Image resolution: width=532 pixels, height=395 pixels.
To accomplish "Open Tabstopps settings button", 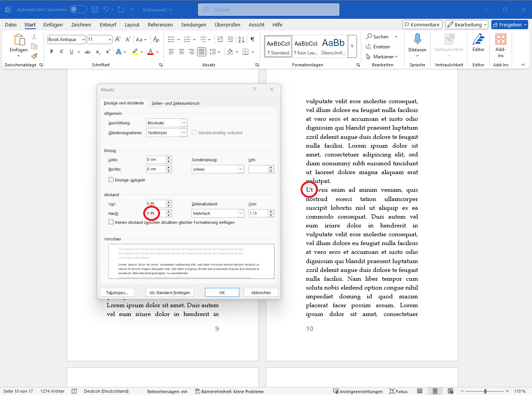I will point(117,293).
